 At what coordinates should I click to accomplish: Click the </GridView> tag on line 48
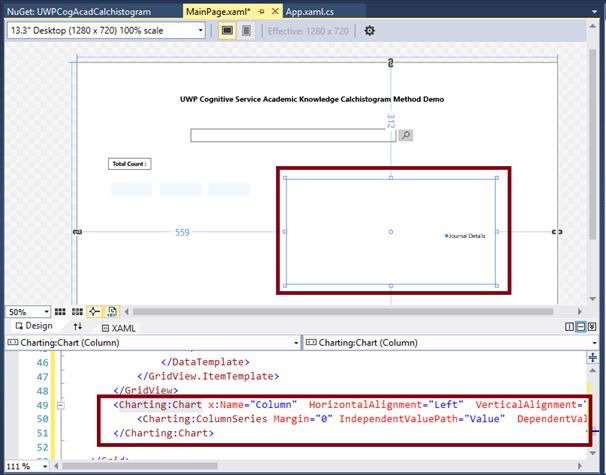(146, 390)
